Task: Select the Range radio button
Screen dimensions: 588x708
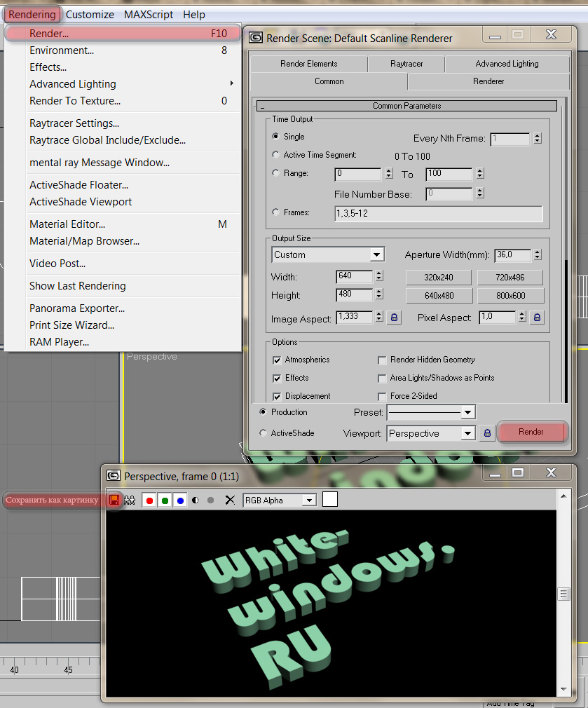Action: pos(275,173)
